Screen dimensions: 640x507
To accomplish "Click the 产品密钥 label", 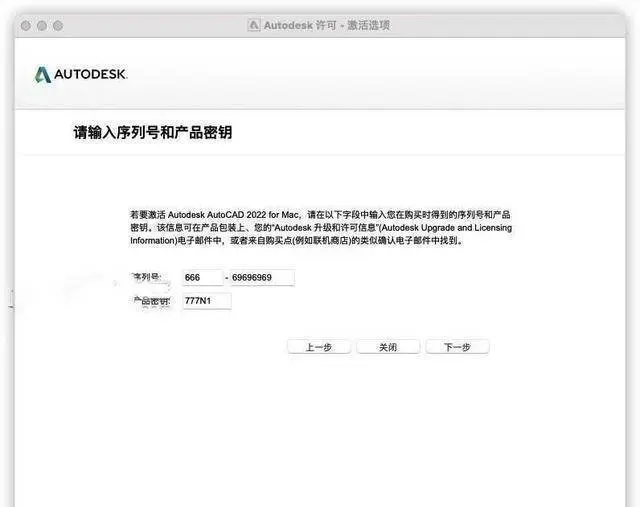I will [x=151, y=301].
